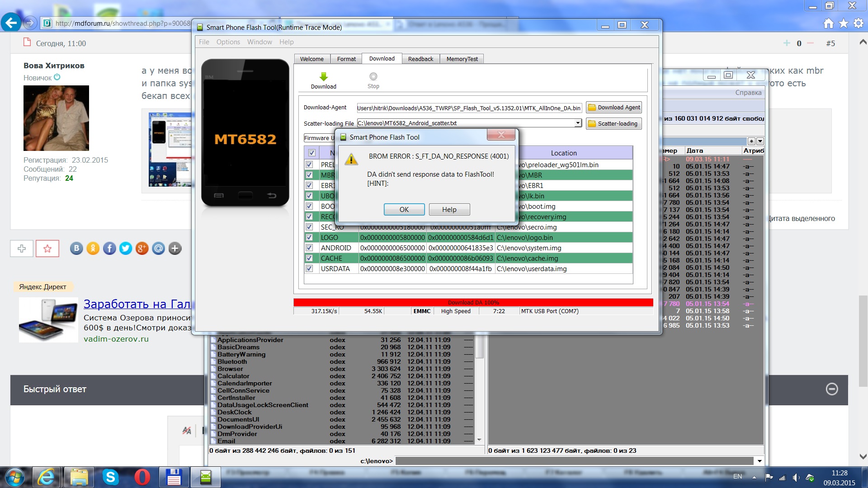Click Help in the error dialog
The image size is (868, 488).
pos(449,210)
